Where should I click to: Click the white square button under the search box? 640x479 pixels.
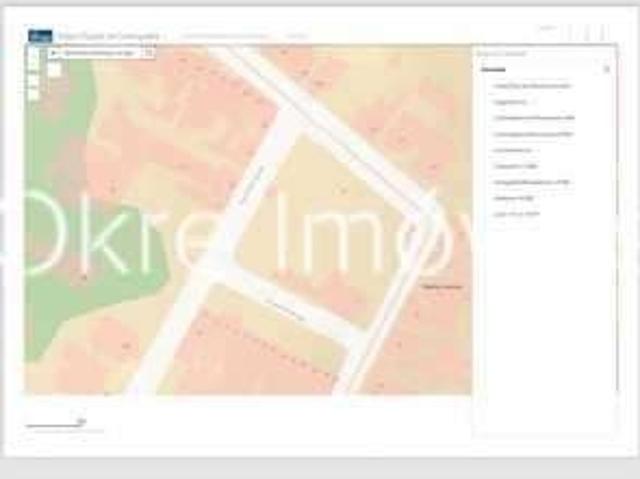[54, 70]
